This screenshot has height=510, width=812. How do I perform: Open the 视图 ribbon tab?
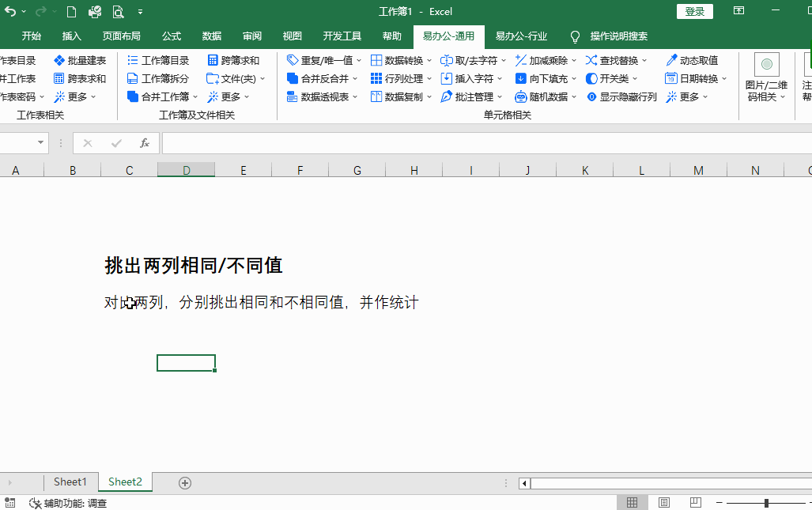click(x=292, y=36)
